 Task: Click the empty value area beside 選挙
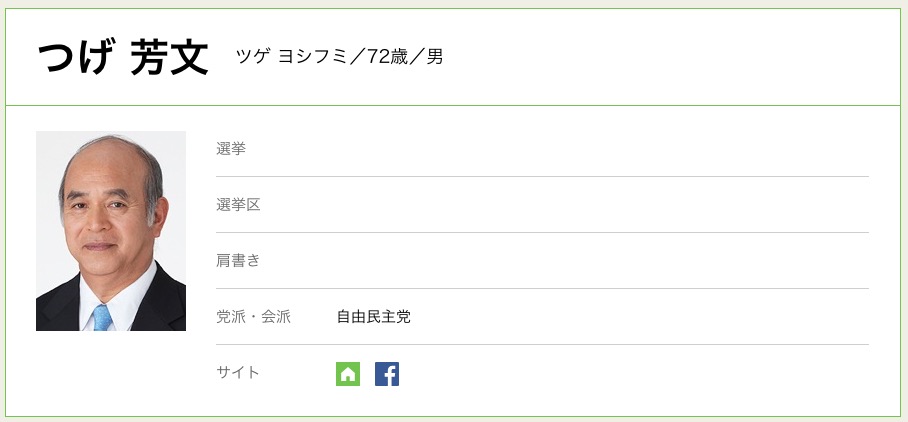(x=600, y=149)
